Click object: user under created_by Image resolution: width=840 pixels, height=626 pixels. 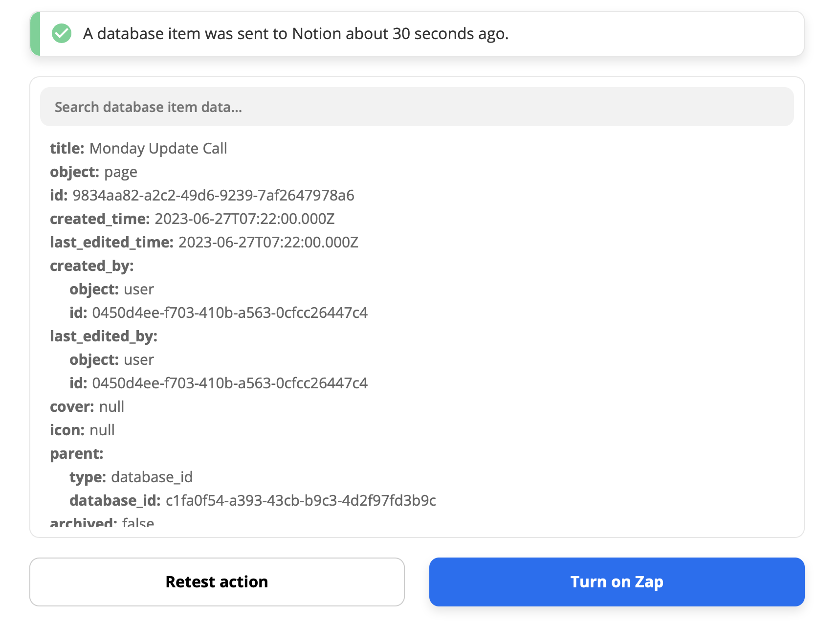(x=111, y=289)
